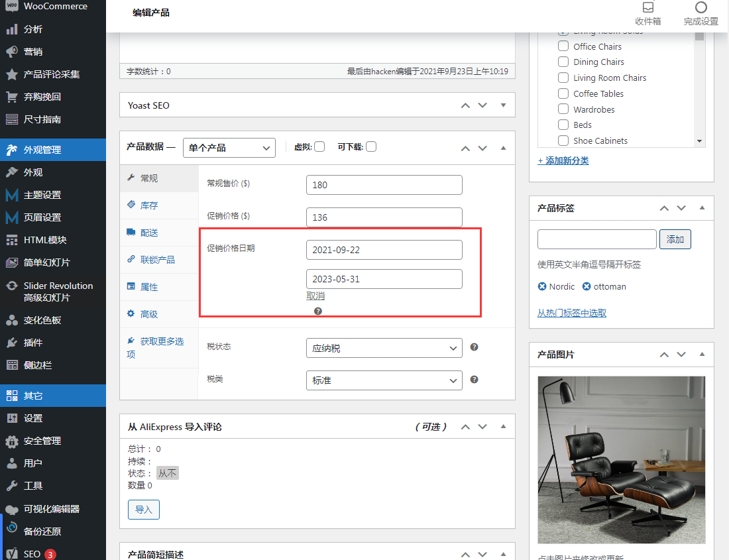Click the 简单幻灯片 images icon
729x560 pixels.
[12, 262]
